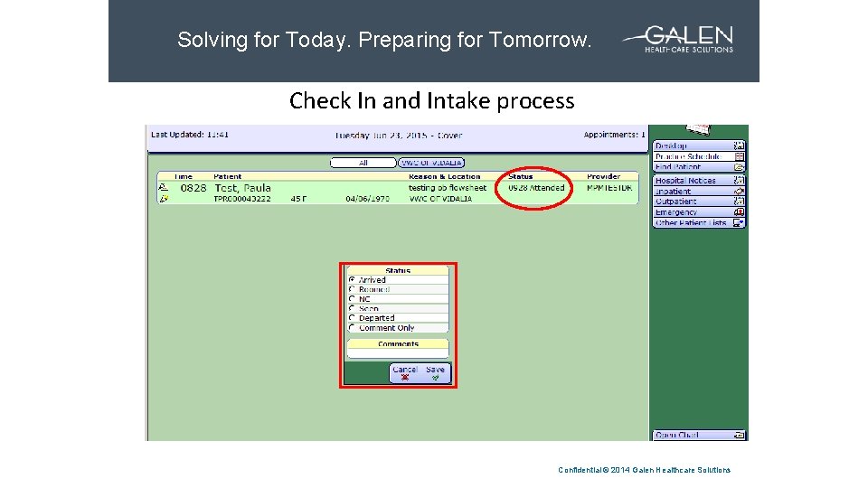Click the lower note icon beside patient row

click(x=164, y=199)
